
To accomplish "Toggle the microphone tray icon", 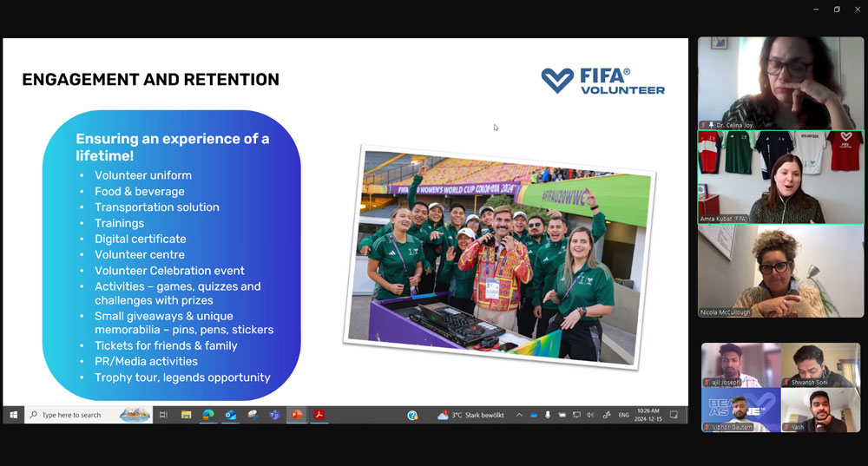I will click(548, 416).
